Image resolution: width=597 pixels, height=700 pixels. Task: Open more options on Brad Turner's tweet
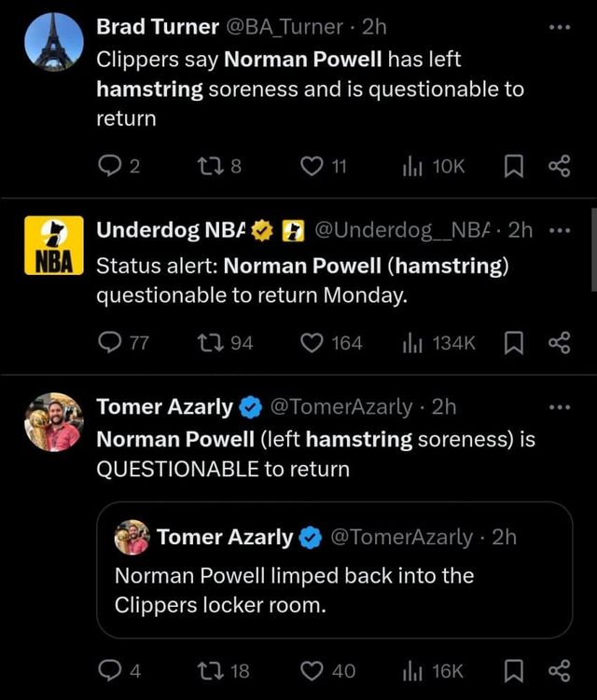click(x=559, y=27)
